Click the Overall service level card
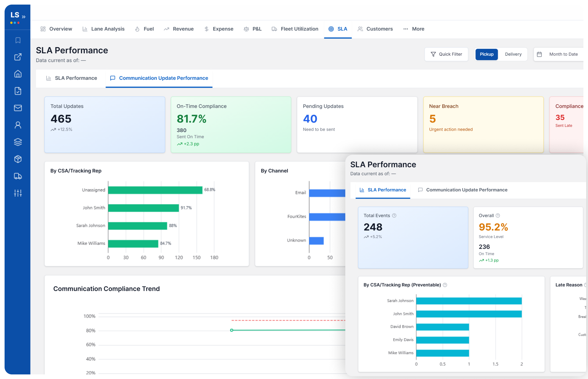Image resolution: width=588 pixels, height=379 pixels. pyautogui.click(x=528, y=238)
